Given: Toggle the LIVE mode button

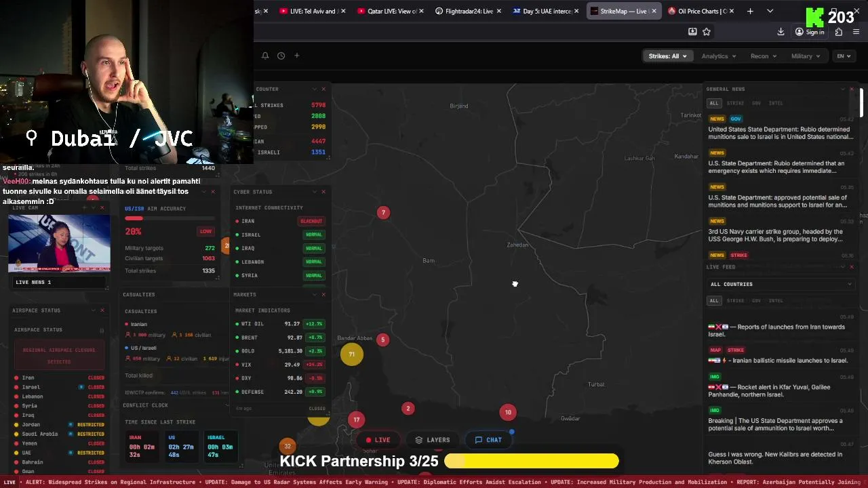Looking at the screenshot, I should [x=378, y=440].
